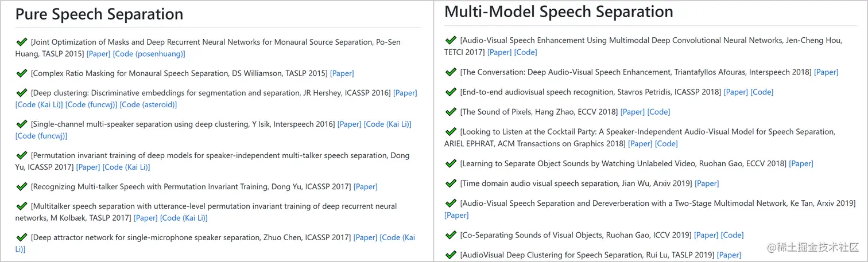The width and height of the screenshot is (868, 262).
Task: Open the Paper link for Complex Ratio Masking
Action: click(x=342, y=73)
